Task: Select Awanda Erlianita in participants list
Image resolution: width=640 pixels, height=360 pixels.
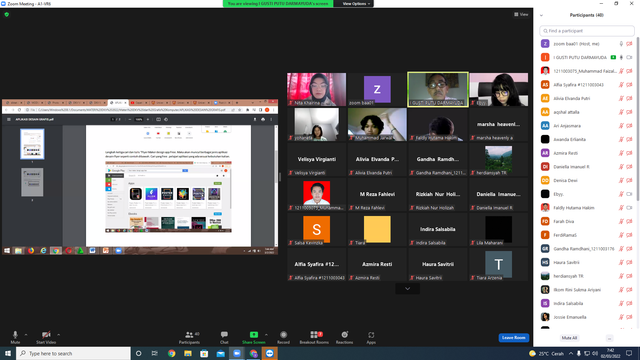Action: [x=587, y=139]
